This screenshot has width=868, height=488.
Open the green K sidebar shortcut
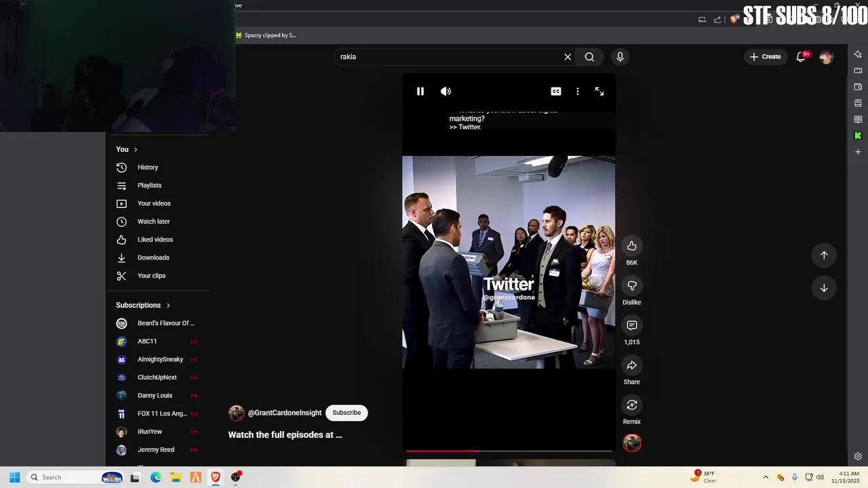tap(858, 136)
